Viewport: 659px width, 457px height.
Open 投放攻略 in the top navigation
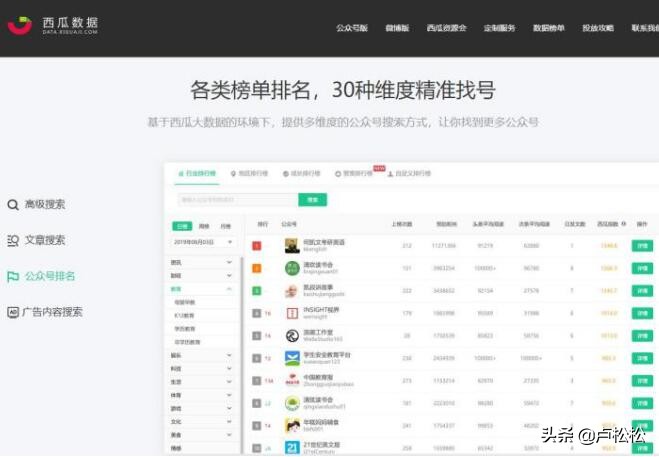(x=598, y=28)
